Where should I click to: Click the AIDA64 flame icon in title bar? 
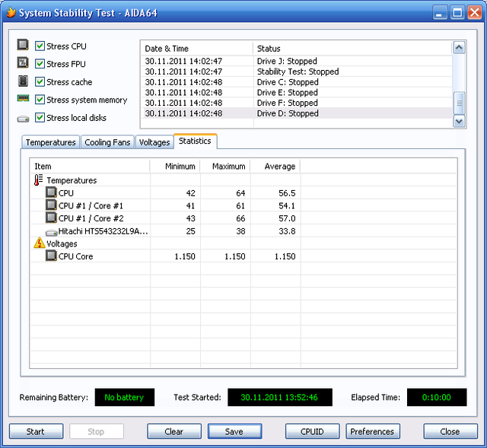click(x=10, y=13)
